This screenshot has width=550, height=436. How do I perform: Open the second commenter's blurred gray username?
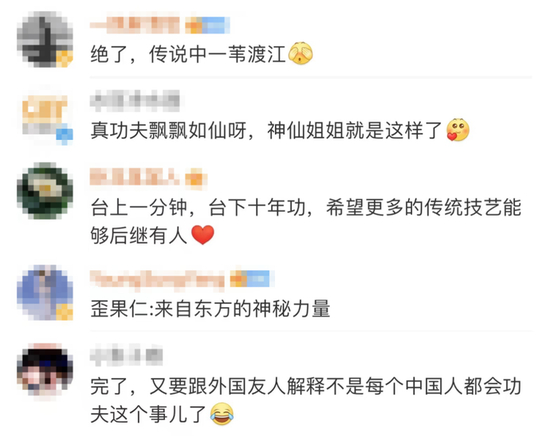click(x=135, y=100)
